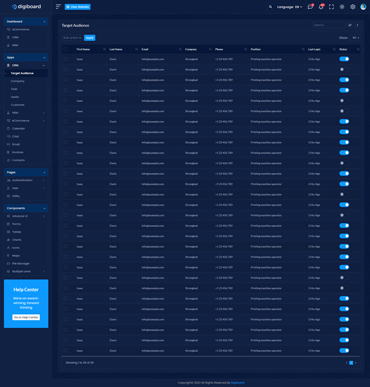Go to the previous pagination page arrow
The image size is (370, 387).
pyautogui.click(x=347, y=363)
